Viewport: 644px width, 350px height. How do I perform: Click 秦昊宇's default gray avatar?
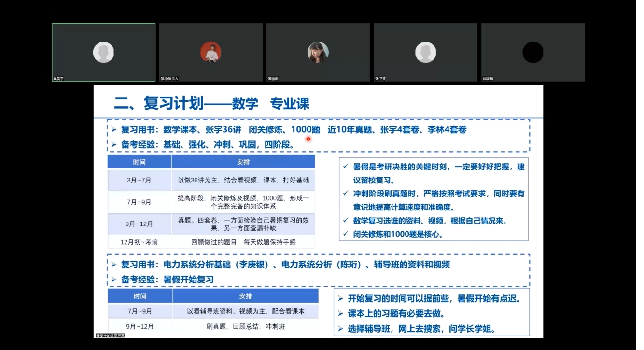pyautogui.click(x=103, y=52)
